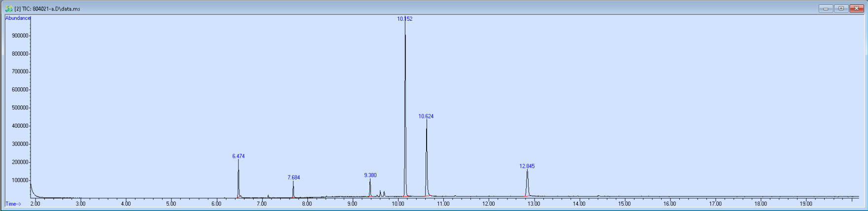Select the peak labeled 7.684

point(294,177)
